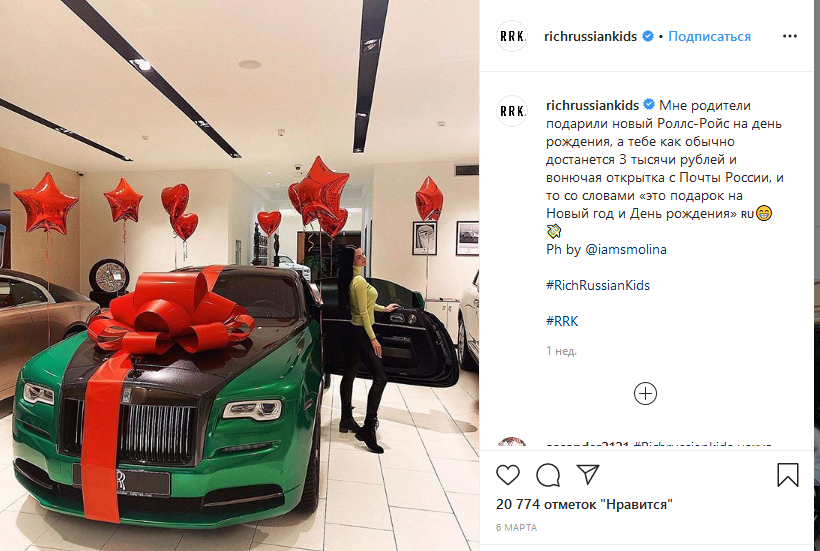820x551 pixels.
Task: Click the green Rolls-Royce post photo
Action: point(240,276)
